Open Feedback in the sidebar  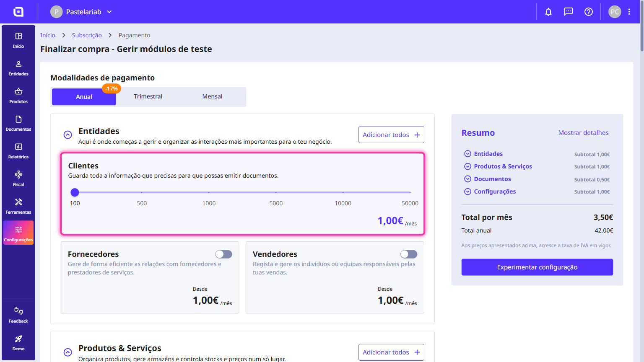[x=18, y=315]
